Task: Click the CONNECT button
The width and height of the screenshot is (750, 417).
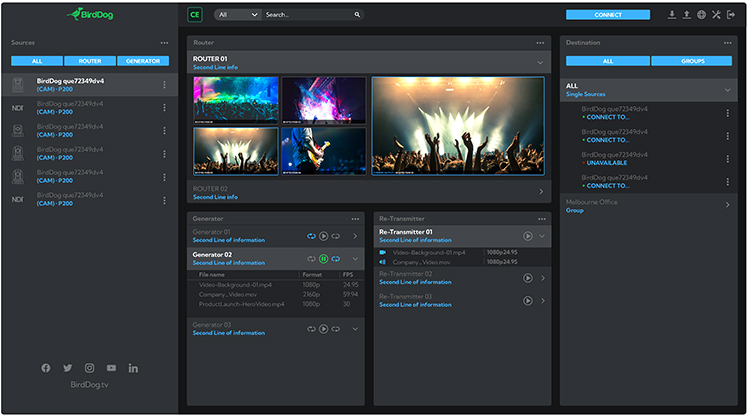Action: click(608, 15)
